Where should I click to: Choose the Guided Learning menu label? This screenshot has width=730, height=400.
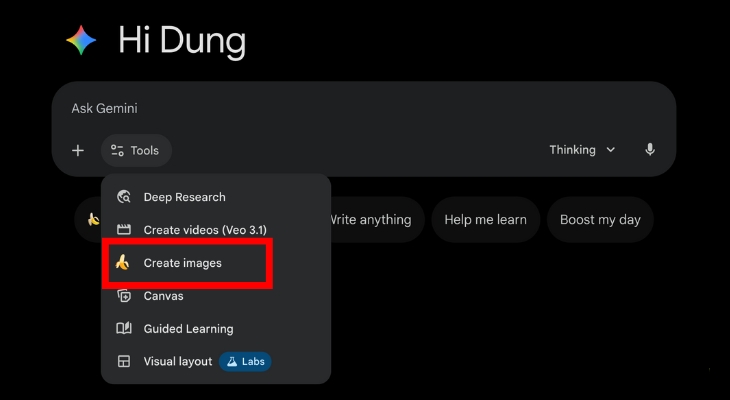click(x=188, y=329)
